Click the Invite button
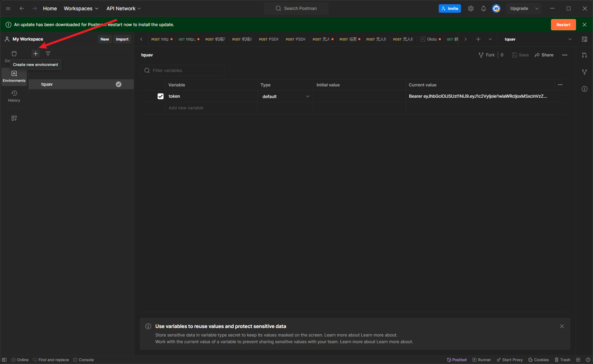593x364 pixels. click(450, 8)
